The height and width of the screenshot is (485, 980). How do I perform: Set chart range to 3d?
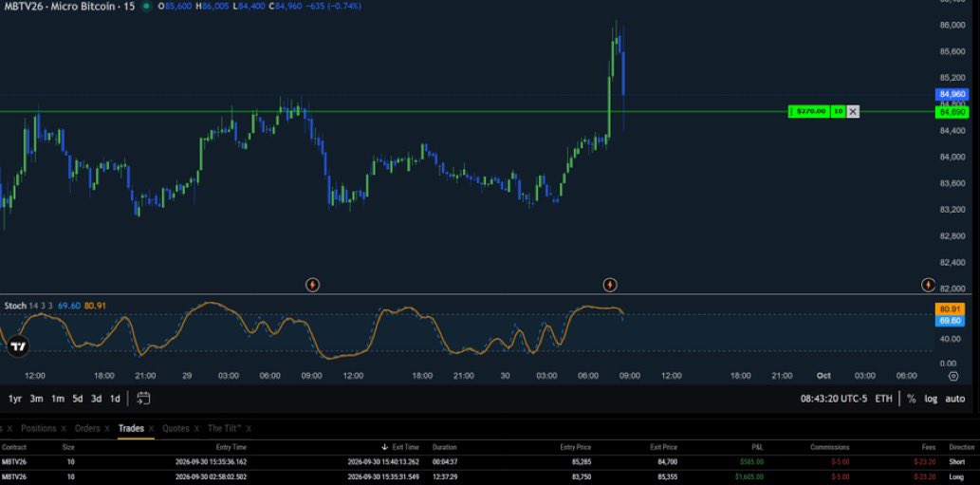(x=96, y=399)
